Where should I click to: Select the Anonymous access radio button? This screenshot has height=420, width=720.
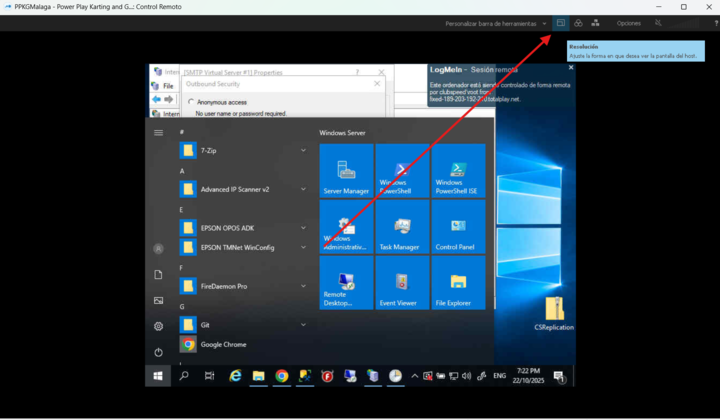coord(191,102)
